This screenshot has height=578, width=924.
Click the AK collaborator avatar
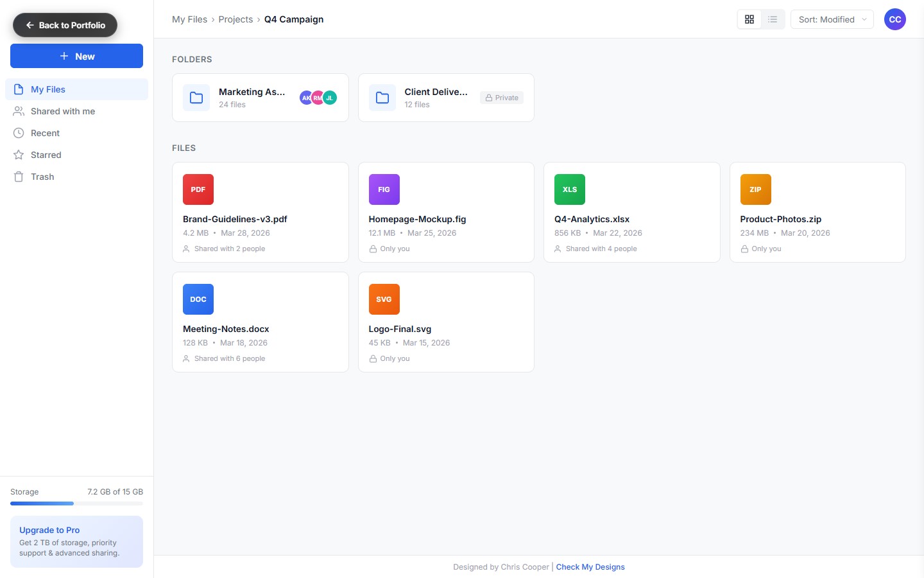click(305, 98)
